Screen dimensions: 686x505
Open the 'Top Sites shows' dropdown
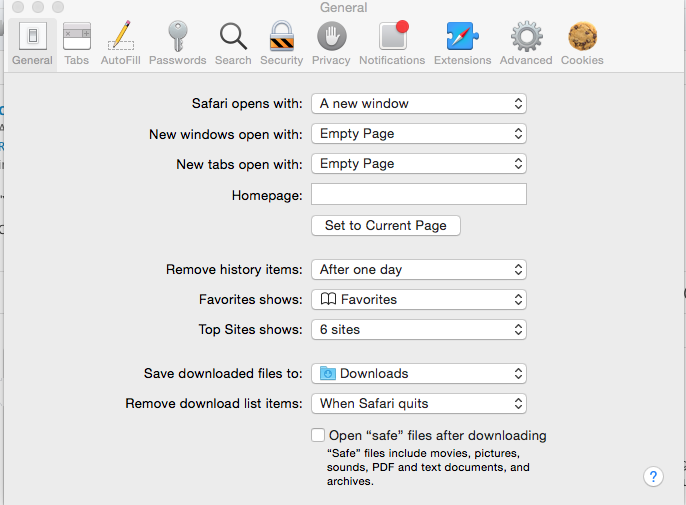click(x=419, y=330)
